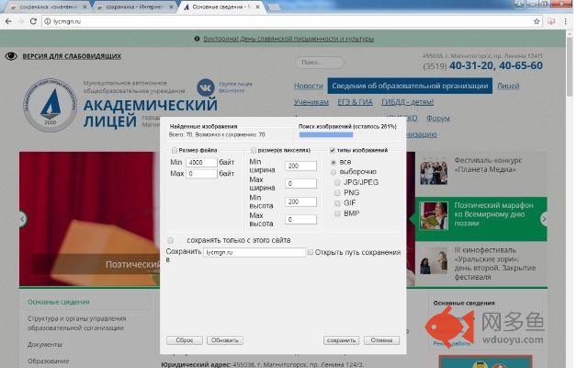Click the 'Min высота' input field

click(300, 201)
